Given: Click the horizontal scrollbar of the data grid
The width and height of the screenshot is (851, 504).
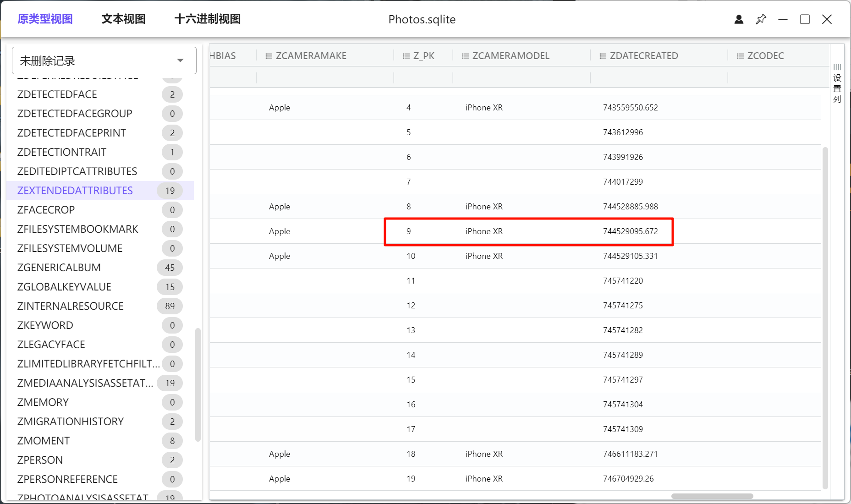Looking at the screenshot, I should [712, 496].
